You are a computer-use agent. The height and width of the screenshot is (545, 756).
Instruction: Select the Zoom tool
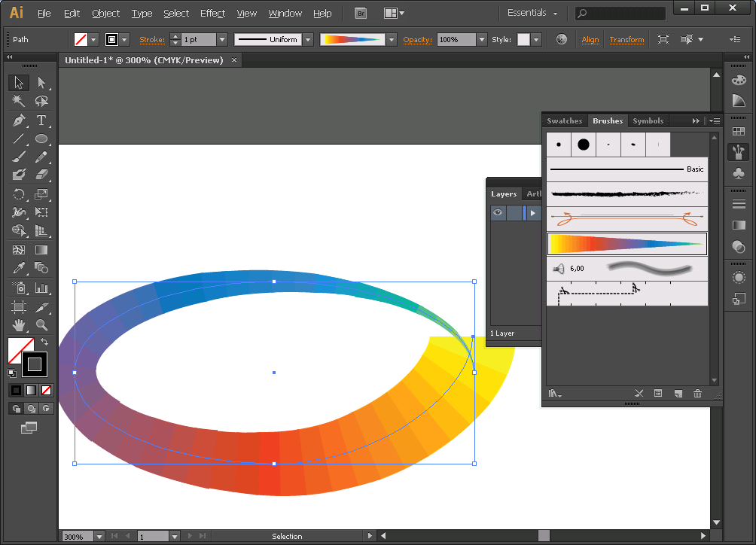pyautogui.click(x=41, y=325)
